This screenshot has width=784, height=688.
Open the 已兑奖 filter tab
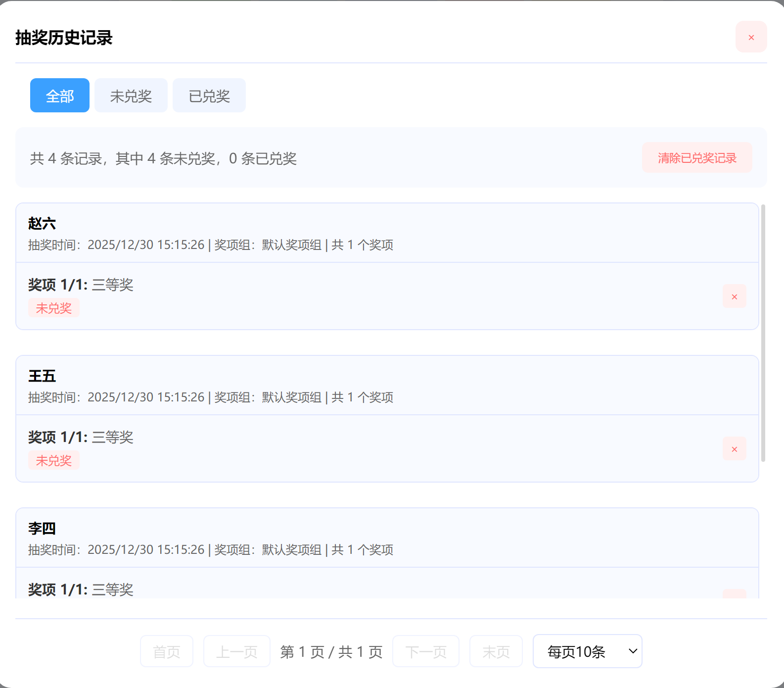click(209, 96)
